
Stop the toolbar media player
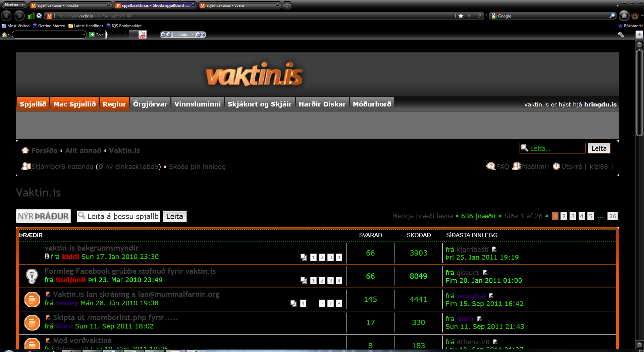click(x=163, y=35)
